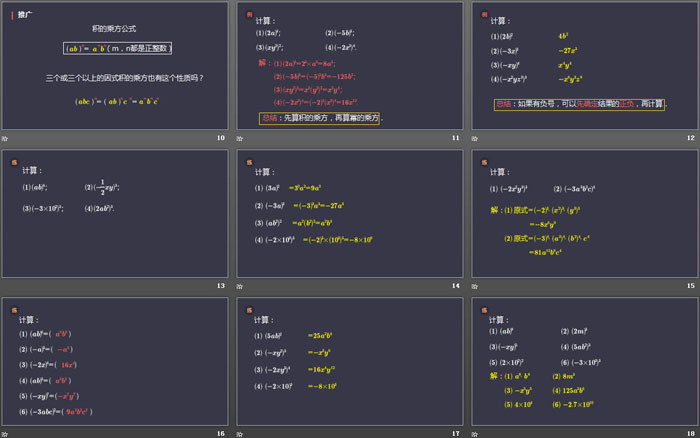This screenshot has width=700, height=438.
Task: Select slide 18 thumbnail in the sorter
Action: tap(585, 361)
